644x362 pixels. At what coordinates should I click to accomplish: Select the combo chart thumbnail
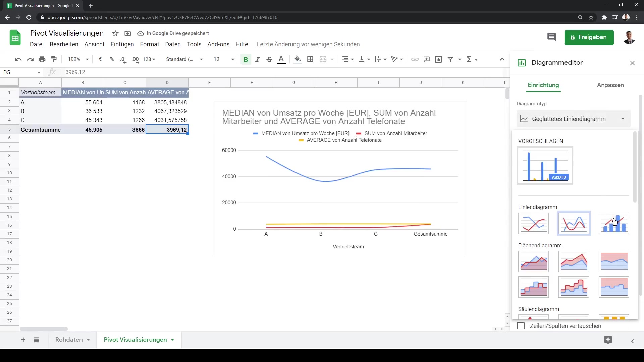click(613, 223)
